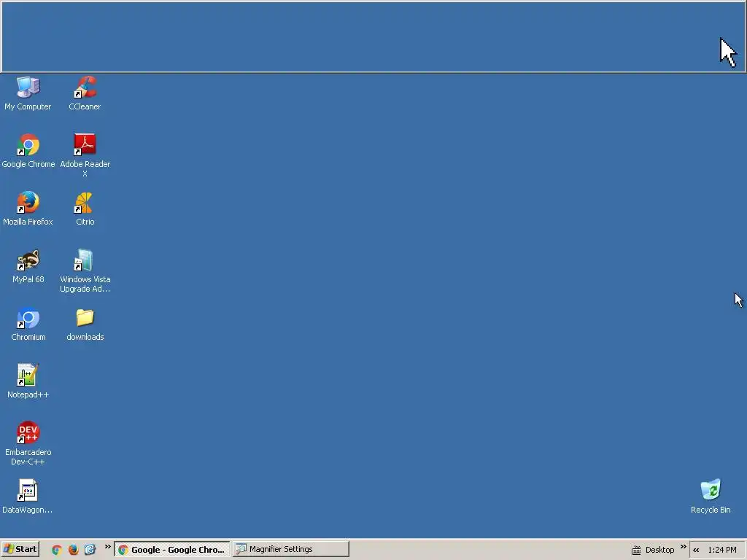This screenshot has width=747, height=560.
Task: Select the DataWagon desktop shortcut
Action: point(27,497)
